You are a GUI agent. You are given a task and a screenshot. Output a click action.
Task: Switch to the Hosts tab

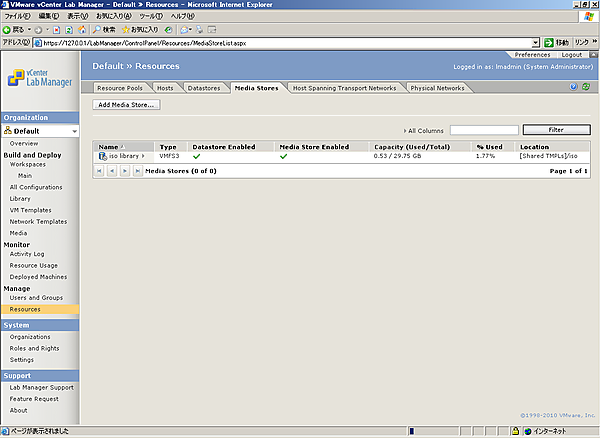pyautogui.click(x=165, y=88)
